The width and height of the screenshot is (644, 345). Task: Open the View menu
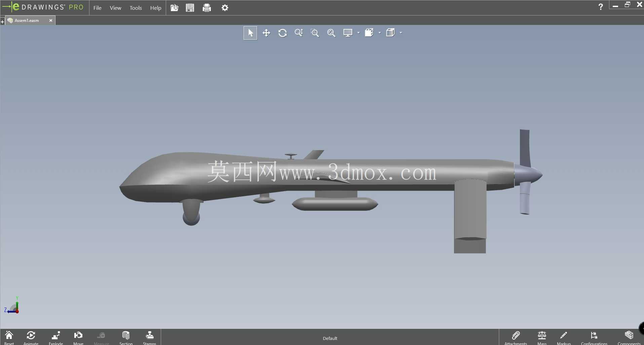coord(115,8)
